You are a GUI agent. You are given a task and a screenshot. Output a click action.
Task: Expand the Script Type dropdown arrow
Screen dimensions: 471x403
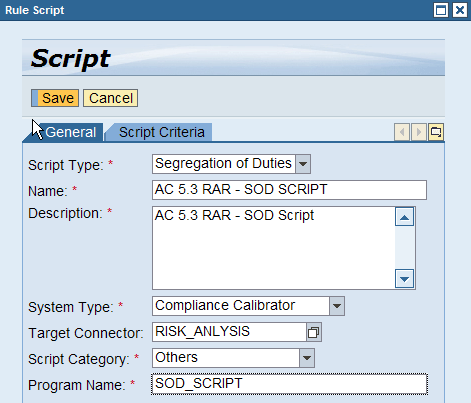(x=303, y=164)
